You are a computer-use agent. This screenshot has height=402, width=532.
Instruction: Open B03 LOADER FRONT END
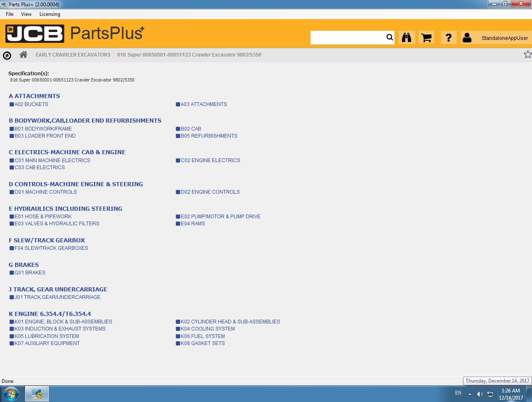(45, 136)
